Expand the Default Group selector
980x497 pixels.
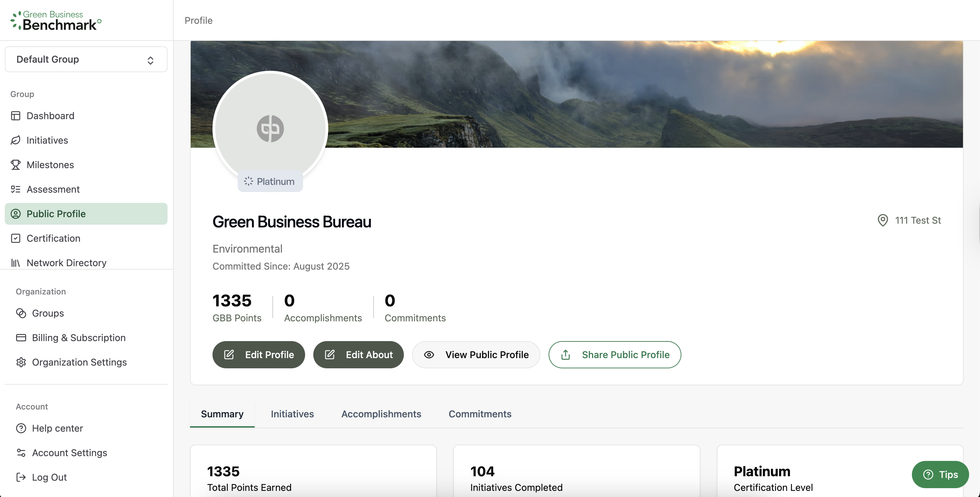coord(85,59)
